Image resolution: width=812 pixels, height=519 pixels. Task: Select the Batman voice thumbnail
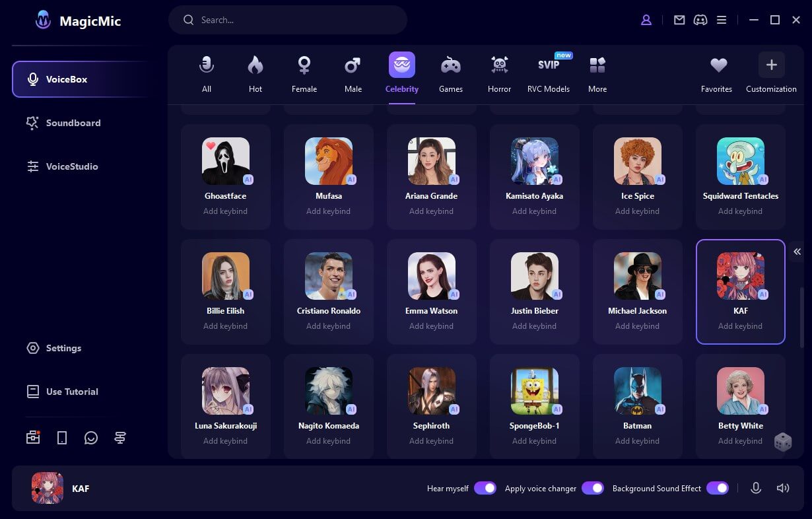tap(638, 391)
